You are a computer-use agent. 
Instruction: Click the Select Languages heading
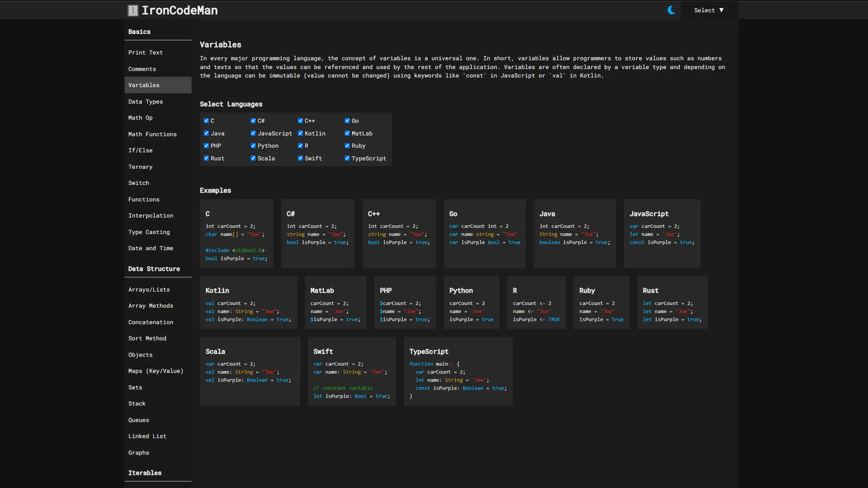(x=231, y=104)
